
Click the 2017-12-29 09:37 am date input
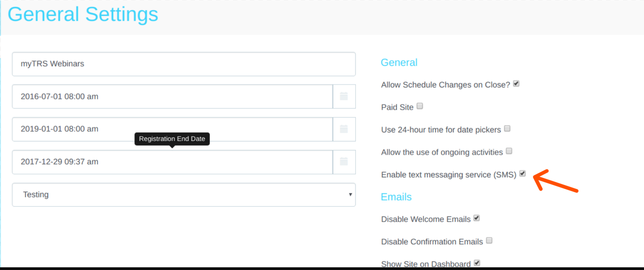click(172, 162)
